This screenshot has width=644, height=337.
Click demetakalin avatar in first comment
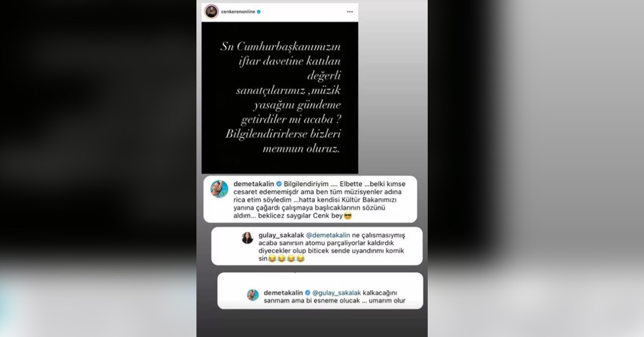[219, 189]
